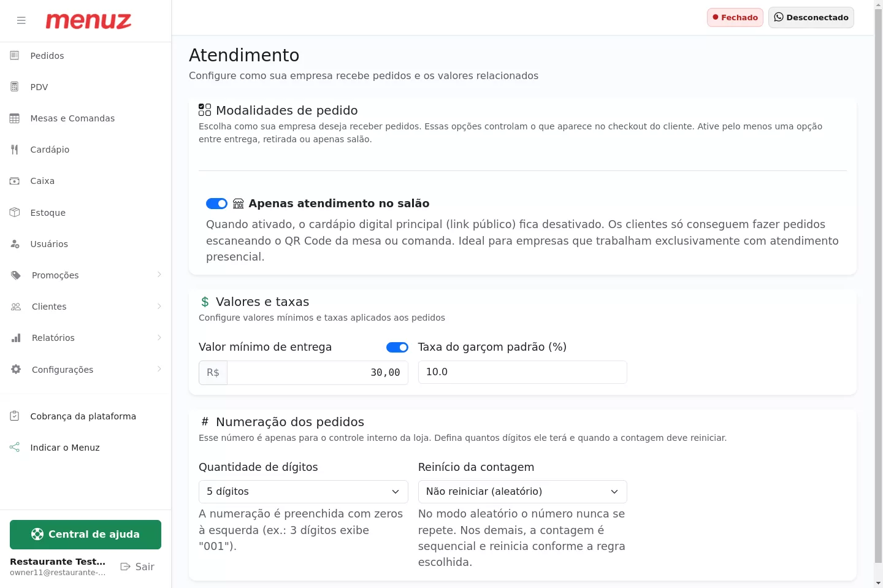Screen dimensions: 883x588
Task: Click the PDV calculator icon
Action: 15,87
